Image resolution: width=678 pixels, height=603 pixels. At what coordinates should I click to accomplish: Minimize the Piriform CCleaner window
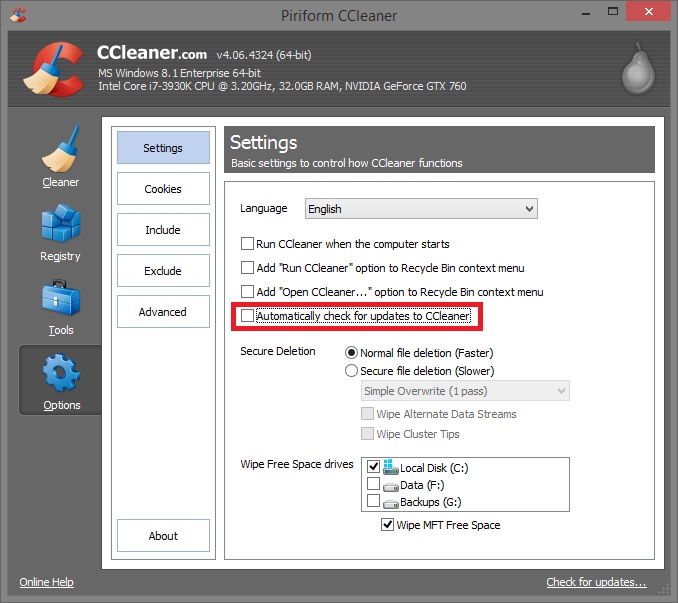586,13
